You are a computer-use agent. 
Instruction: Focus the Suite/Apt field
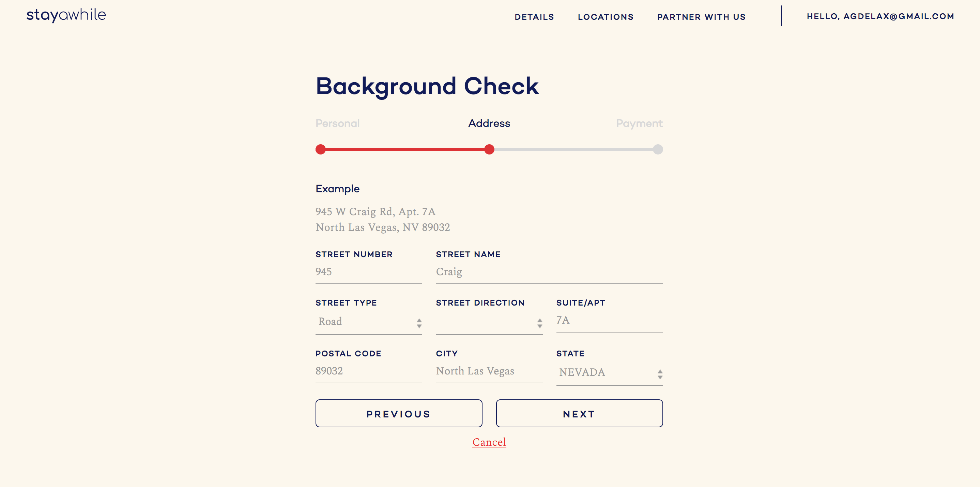610,321
